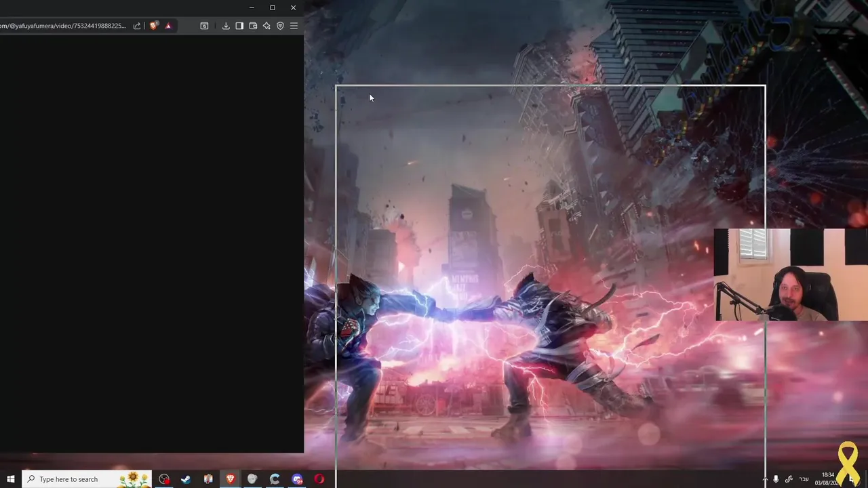Switch to Brave browser in the taskbar
The width and height of the screenshot is (868, 488).
(x=231, y=479)
